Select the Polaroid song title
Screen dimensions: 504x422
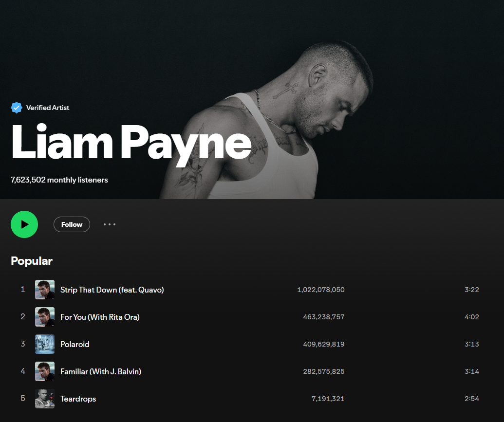click(75, 344)
